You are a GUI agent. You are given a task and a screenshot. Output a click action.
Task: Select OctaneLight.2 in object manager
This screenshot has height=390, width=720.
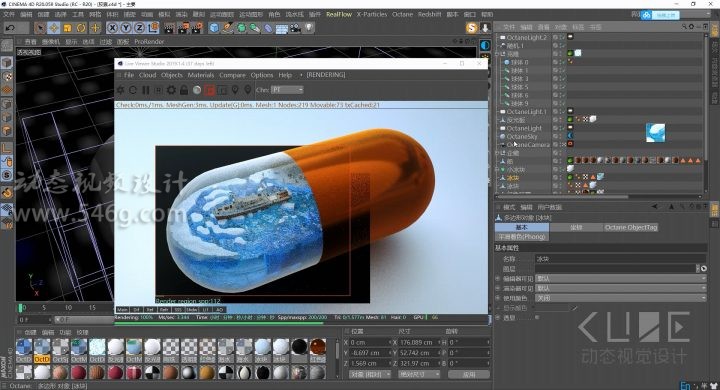[x=527, y=37]
